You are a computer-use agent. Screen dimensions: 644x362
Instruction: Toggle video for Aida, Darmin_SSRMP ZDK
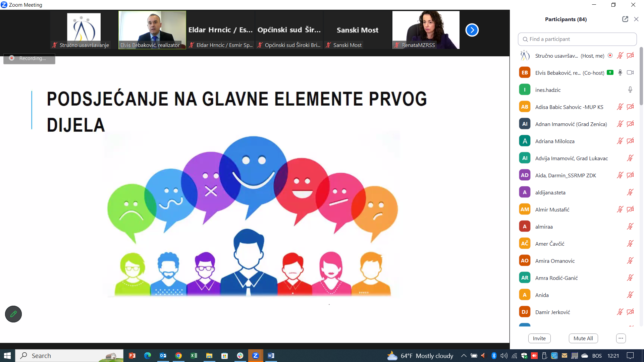pos(630,175)
